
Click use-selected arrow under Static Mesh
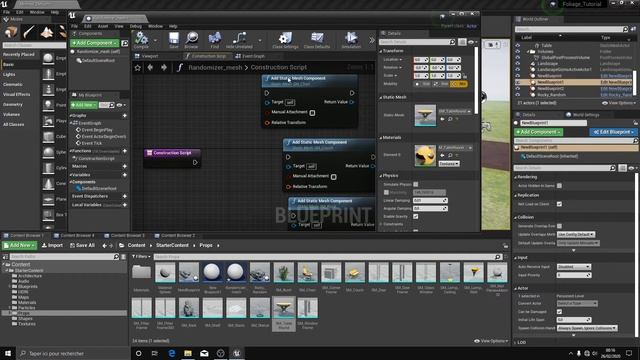(x=442, y=119)
